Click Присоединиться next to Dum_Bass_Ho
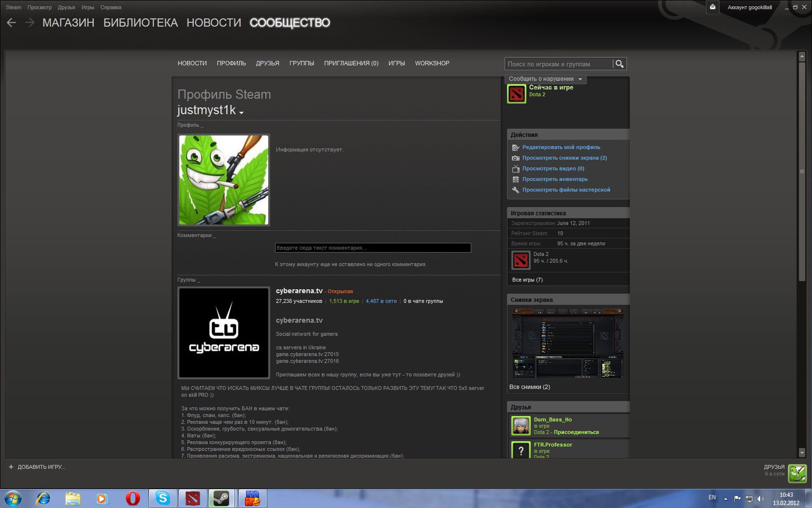The width and height of the screenshot is (812, 508). tap(576, 432)
